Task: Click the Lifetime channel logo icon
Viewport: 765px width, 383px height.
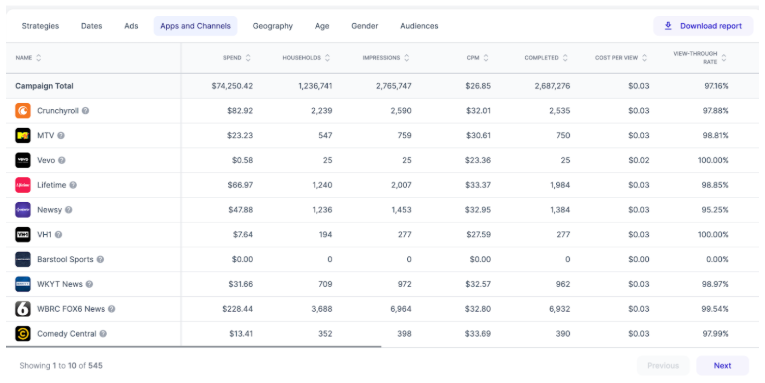Action: coord(23,185)
